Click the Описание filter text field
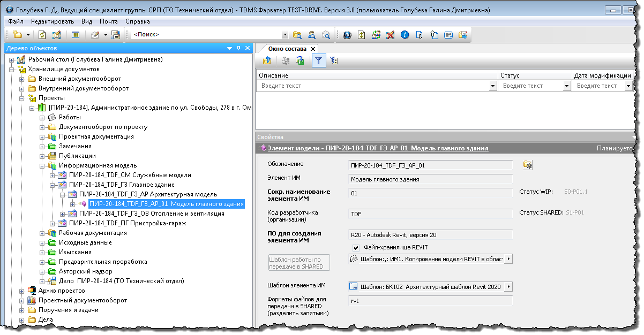Image resolution: width=644 pixels, height=335 pixels. pos(374,86)
